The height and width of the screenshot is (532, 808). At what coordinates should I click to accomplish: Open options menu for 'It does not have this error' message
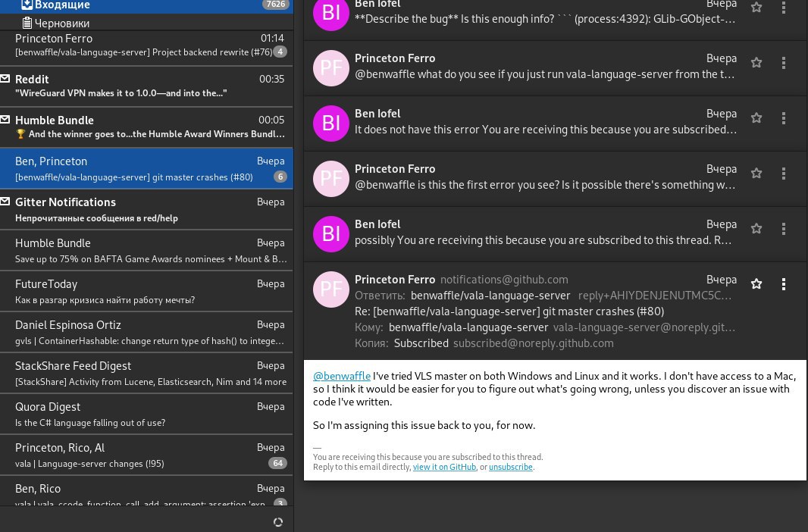click(783, 118)
